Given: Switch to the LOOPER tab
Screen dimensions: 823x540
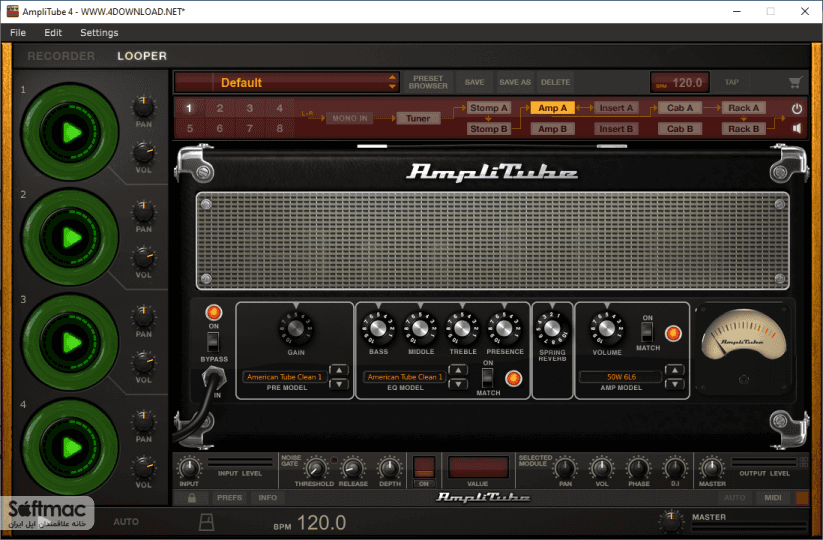Looking at the screenshot, I should tap(142, 56).
